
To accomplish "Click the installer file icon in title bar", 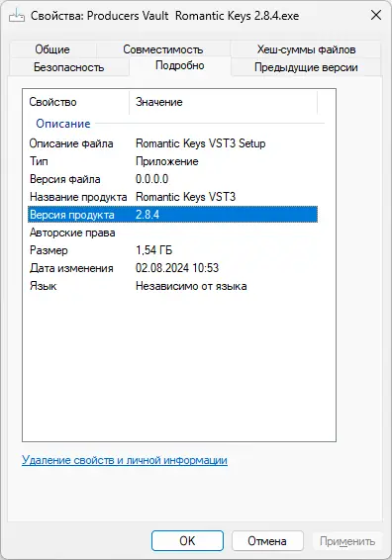I will (17, 16).
